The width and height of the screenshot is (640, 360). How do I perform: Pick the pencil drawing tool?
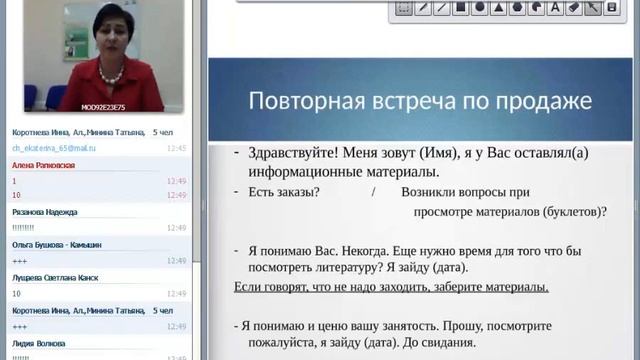point(422,8)
